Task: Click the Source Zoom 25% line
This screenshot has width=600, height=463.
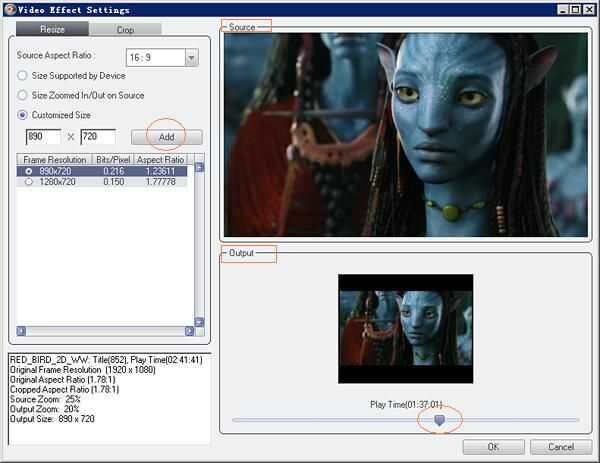Action: point(45,399)
